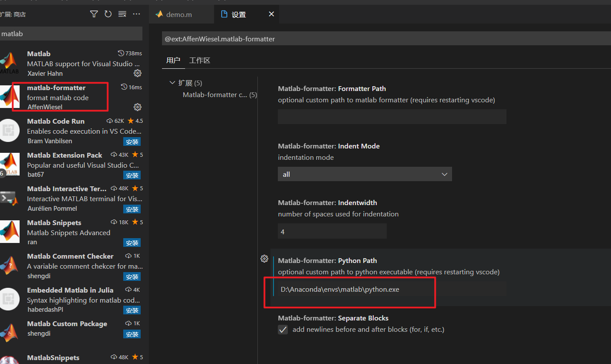The height and width of the screenshot is (364, 611).
Task: Click the Indent Mode setting title
Action: pyautogui.click(x=329, y=146)
